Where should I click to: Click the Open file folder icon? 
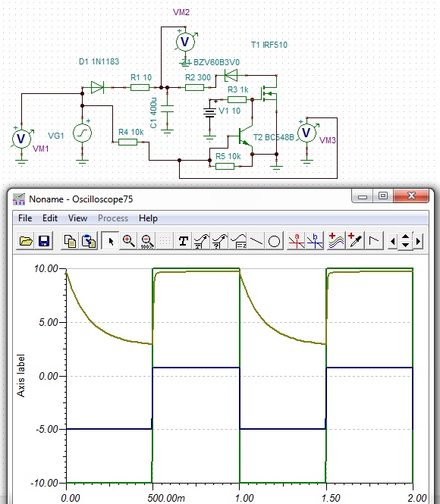coord(26,241)
